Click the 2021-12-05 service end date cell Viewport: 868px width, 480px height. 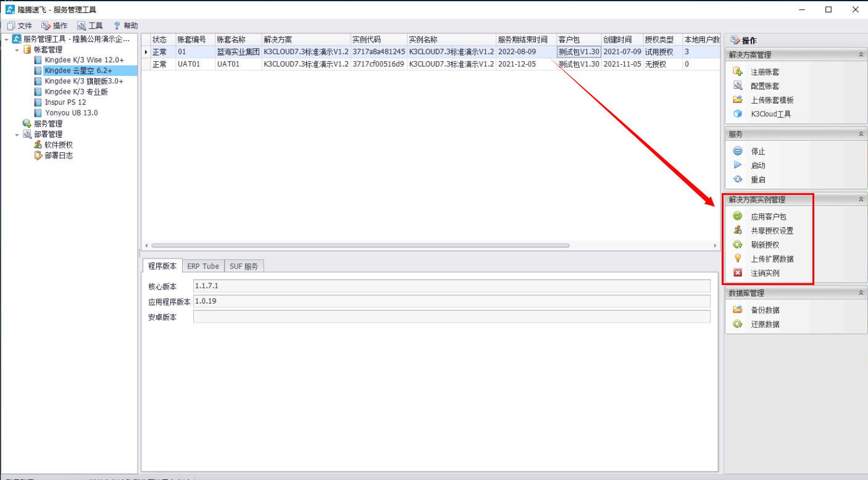click(526, 64)
